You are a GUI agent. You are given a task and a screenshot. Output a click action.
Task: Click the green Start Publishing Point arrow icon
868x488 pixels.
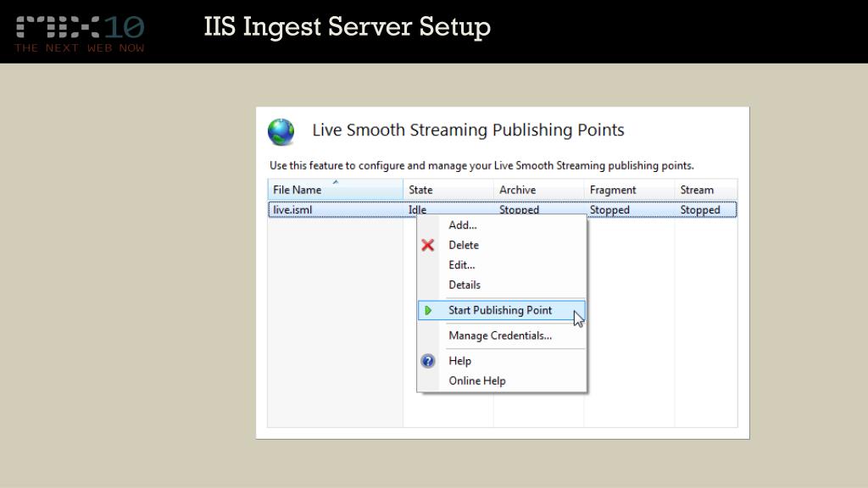coord(428,310)
